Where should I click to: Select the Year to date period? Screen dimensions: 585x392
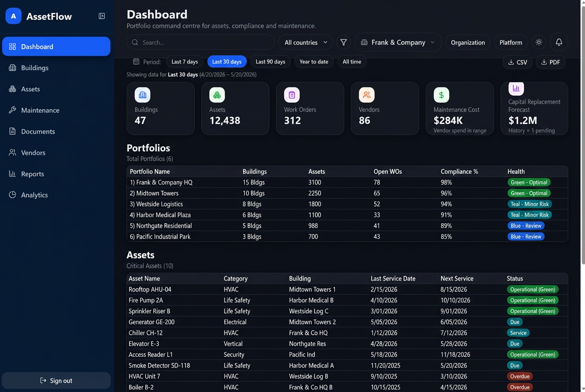click(314, 61)
